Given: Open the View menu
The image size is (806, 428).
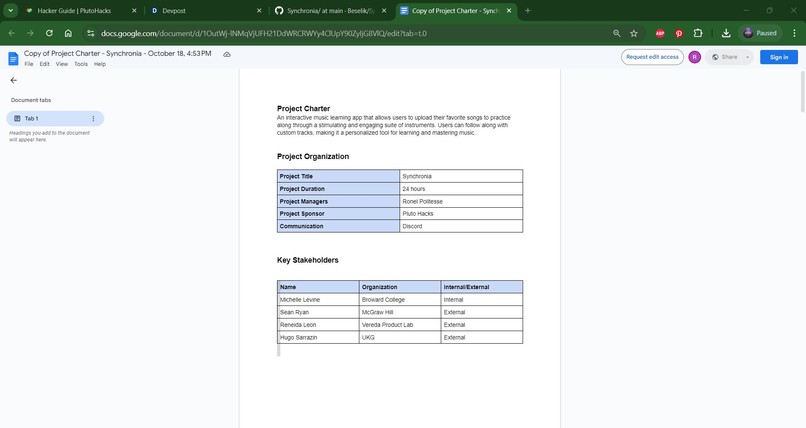Looking at the screenshot, I should (x=62, y=64).
